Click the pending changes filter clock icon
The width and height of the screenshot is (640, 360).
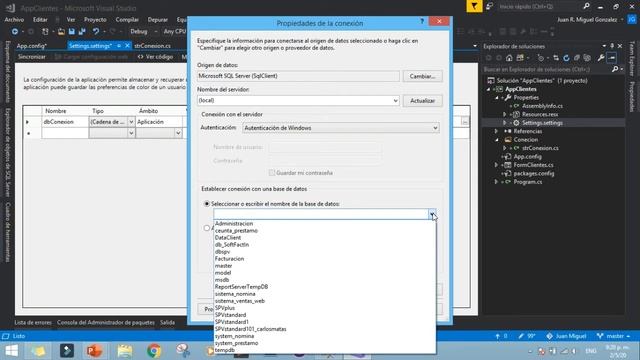pyautogui.click(x=540, y=58)
